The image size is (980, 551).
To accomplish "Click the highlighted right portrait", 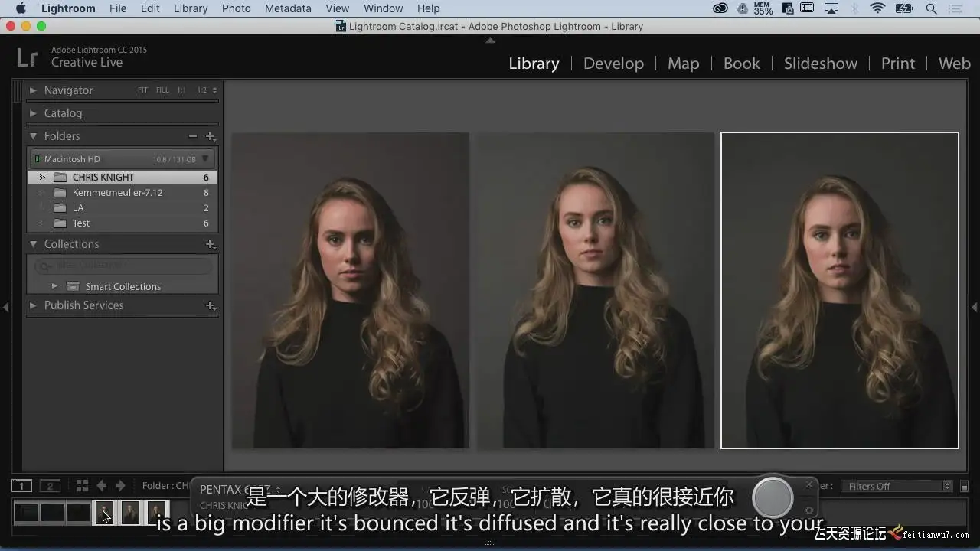I will tap(840, 291).
